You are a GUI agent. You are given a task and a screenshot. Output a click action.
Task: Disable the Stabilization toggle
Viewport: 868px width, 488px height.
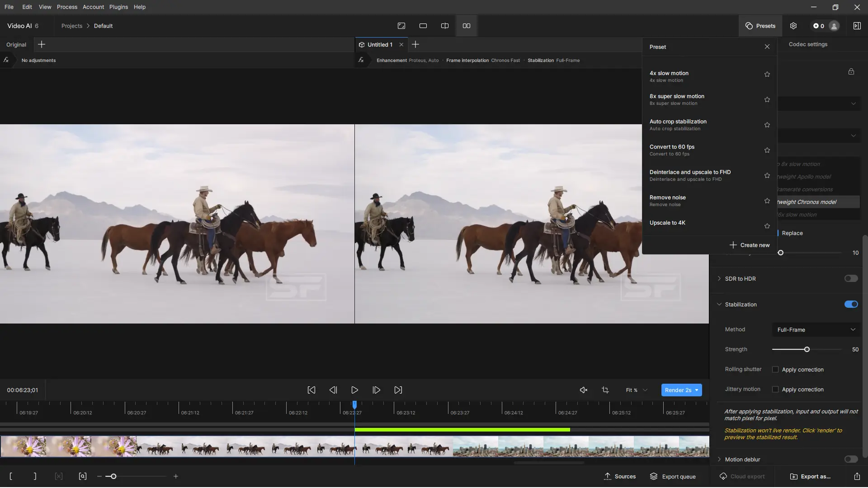851,305
